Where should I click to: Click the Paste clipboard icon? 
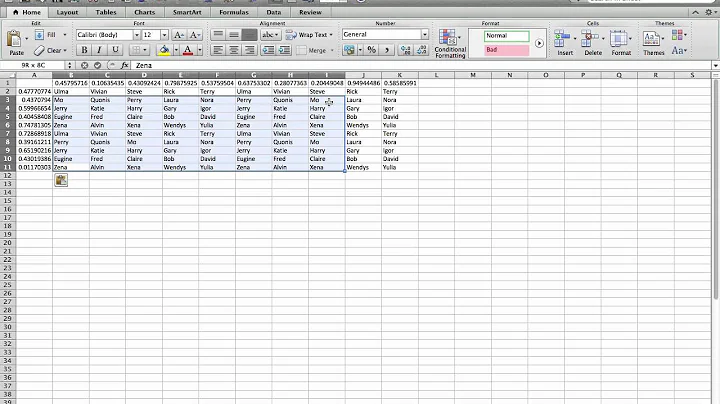pyautogui.click(x=14, y=40)
